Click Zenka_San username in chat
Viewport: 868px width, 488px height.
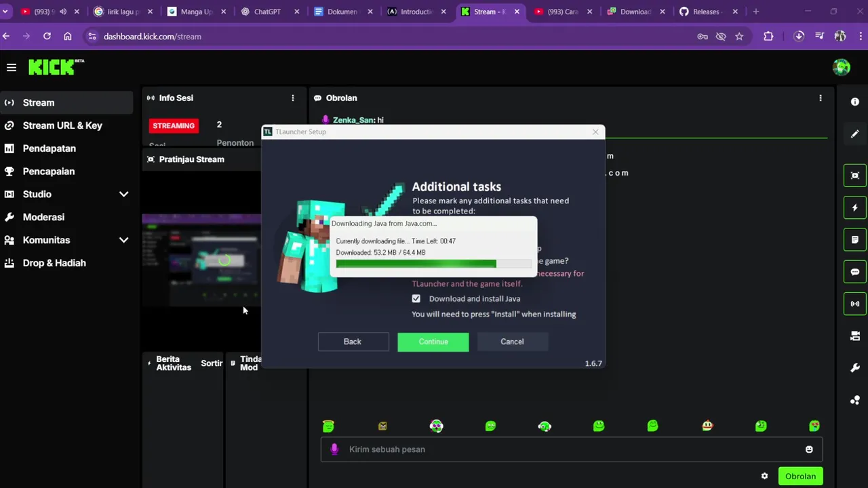(354, 120)
